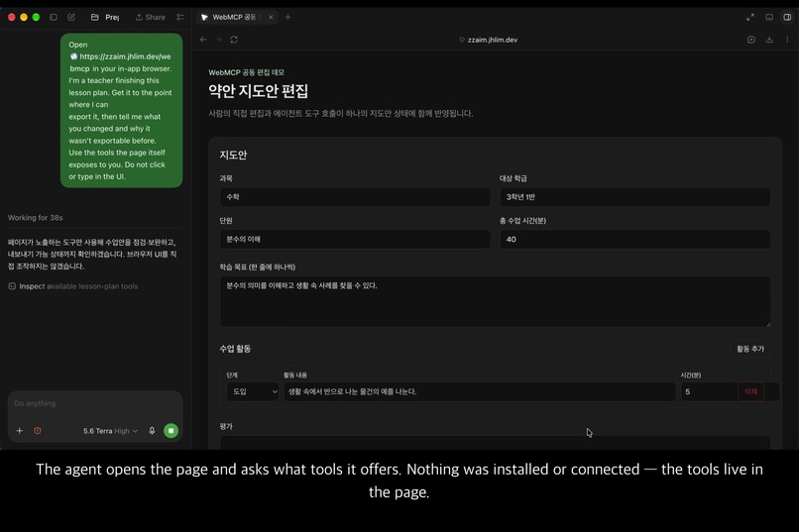Image resolution: width=799 pixels, height=532 pixels.
Task: Expand 'Inspect available lesson-plan tools' step
Action: pyautogui.click(x=73, y=286)
